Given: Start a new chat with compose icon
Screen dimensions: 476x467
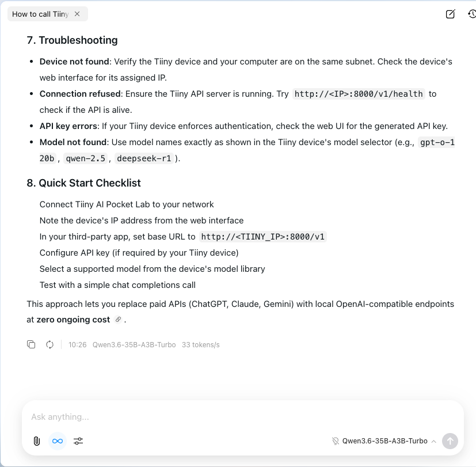Looking at the screenshot, I should (x=450, y=14).
